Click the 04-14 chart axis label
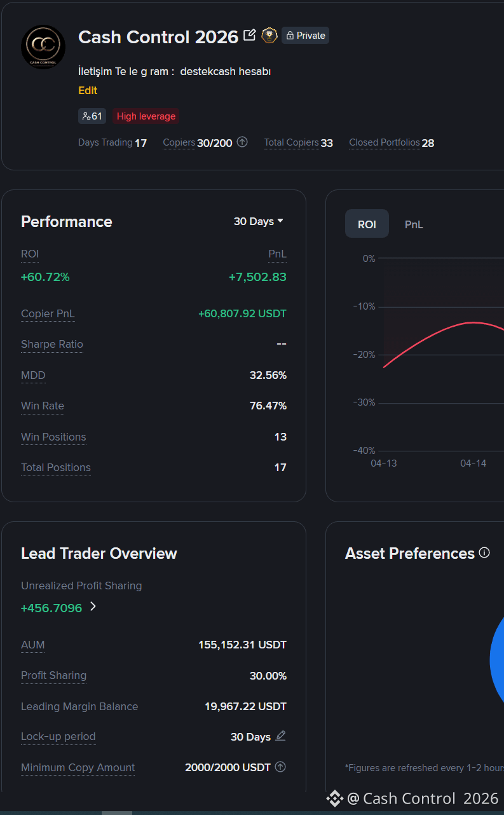This screenshot has width=504, height=815. pyautogui.click(x=473, y=463)
